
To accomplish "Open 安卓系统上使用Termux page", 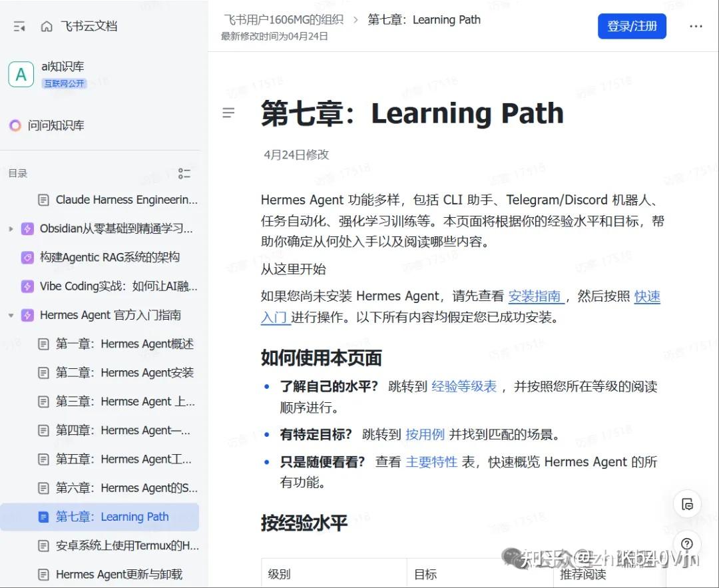I will [x=127, y=546].
